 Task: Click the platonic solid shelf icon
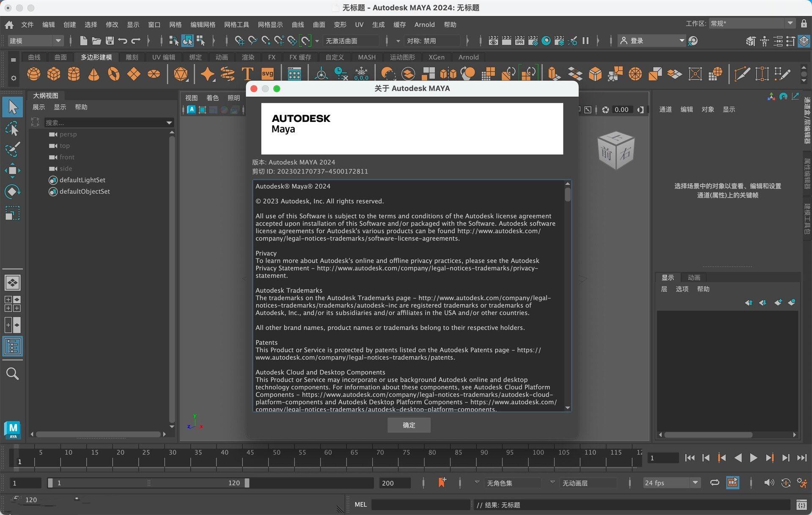point(181,74)
